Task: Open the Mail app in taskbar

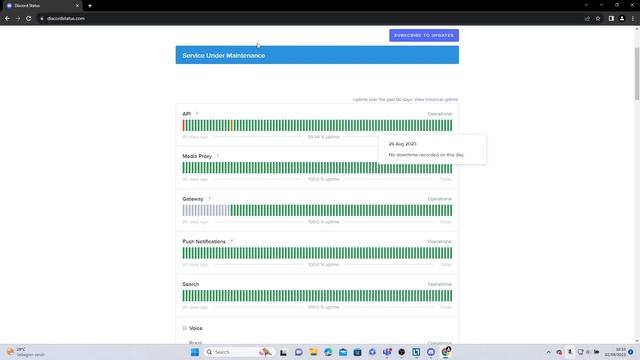Action: point(342,352)
